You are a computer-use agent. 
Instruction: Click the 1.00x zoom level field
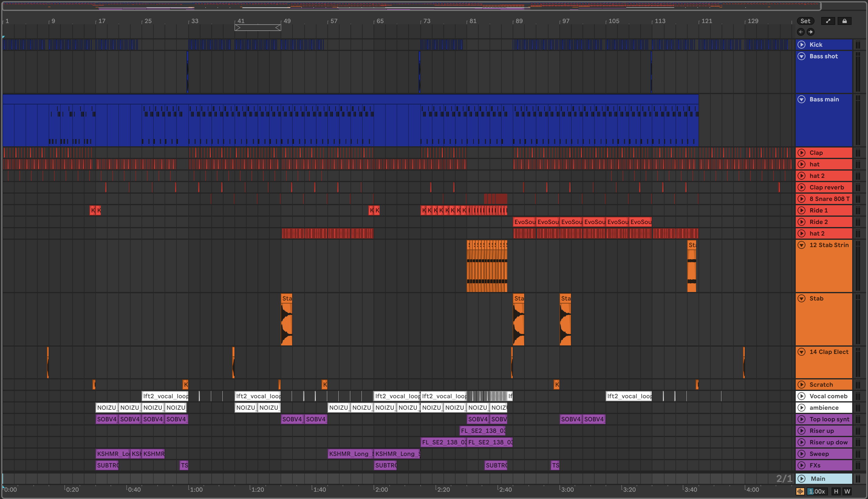point(817,491)
